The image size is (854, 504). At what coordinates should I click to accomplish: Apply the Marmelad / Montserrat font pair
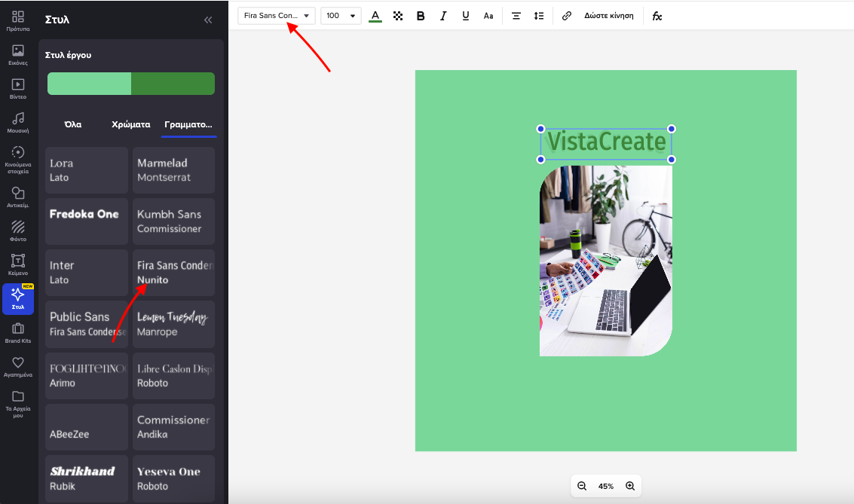(174, 170)
